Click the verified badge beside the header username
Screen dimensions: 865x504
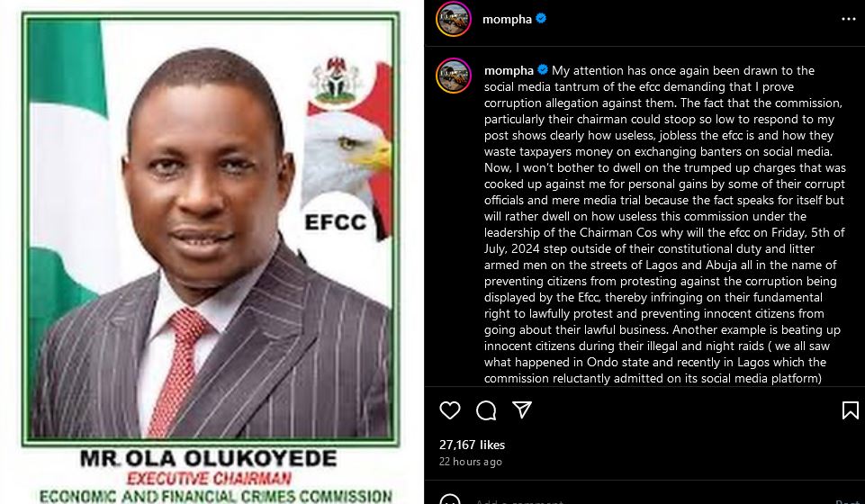(541, 19)
